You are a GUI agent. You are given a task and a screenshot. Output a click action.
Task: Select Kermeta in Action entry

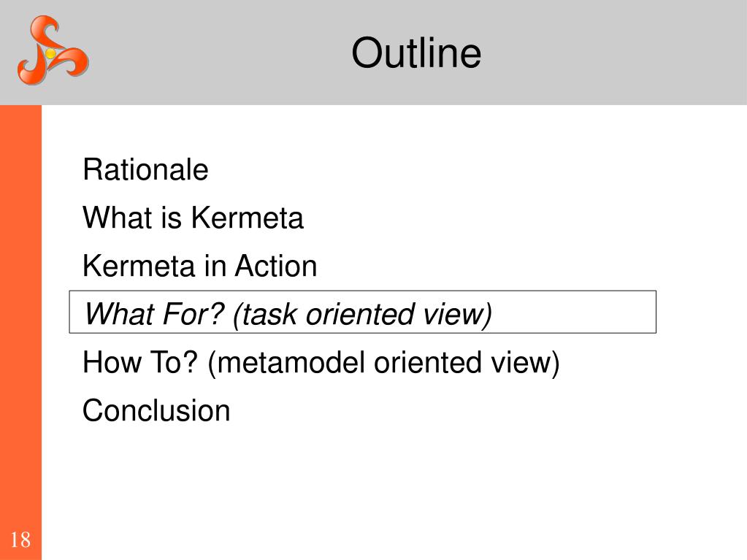(x=199, y=266)
